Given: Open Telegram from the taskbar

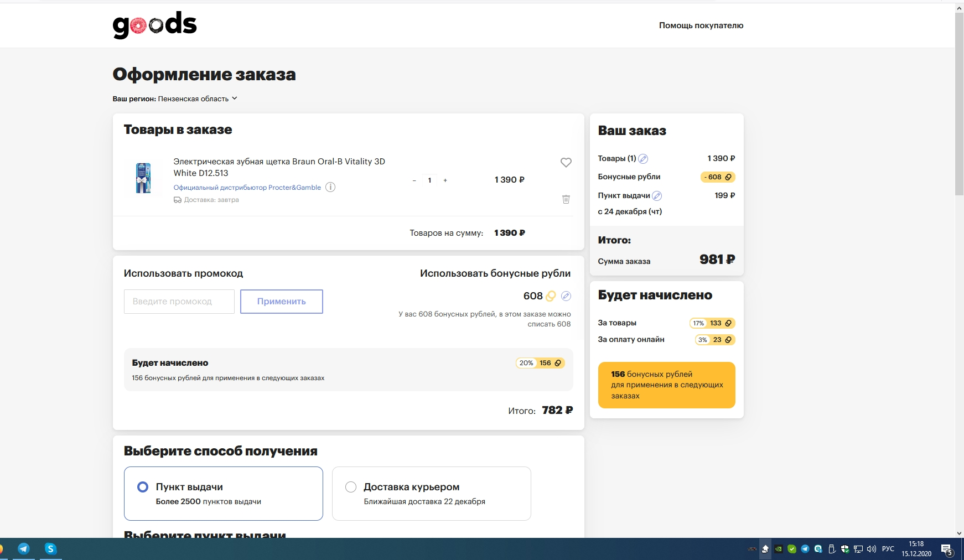Looking at the screenshot, I should 23,549.
